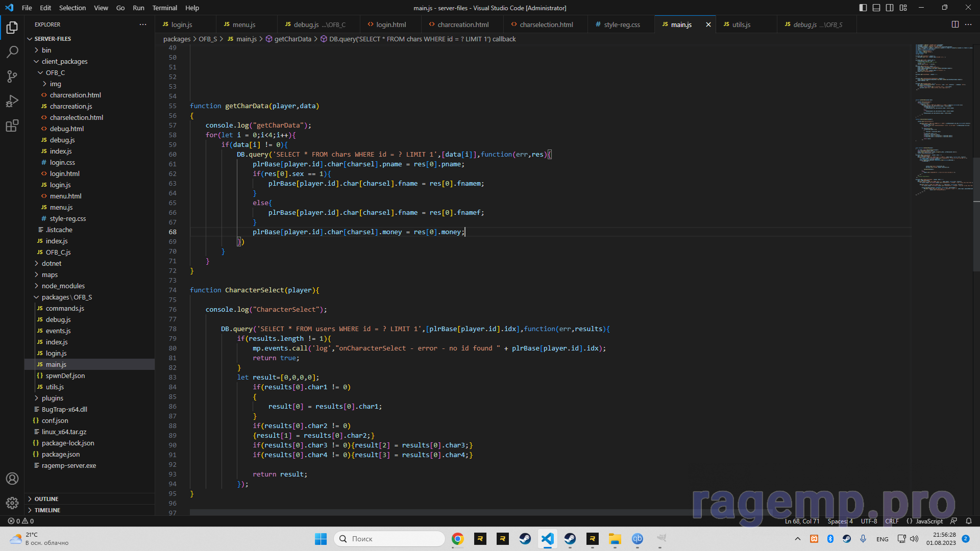Expand the dotnet folder
980x551 pixels.
tap(90, 263)
